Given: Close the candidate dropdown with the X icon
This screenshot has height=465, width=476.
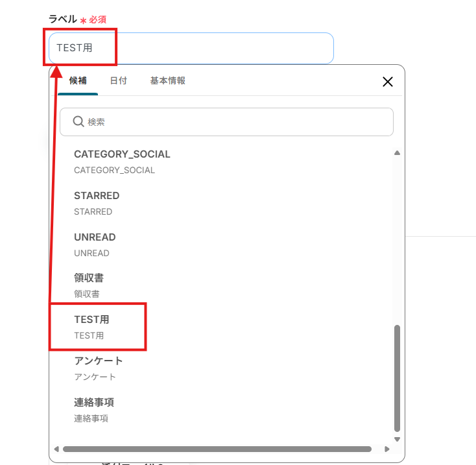Looking at the screenshot, I should tap(388, 82).
